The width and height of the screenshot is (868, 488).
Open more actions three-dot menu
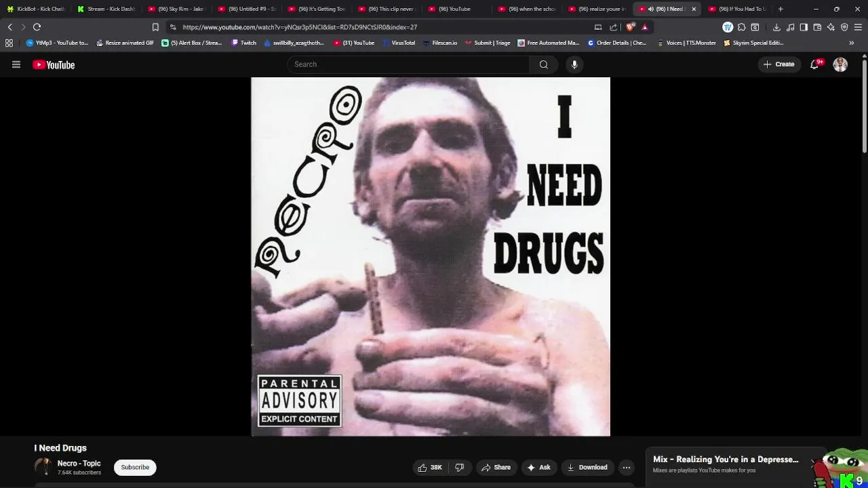click(627, 467)
